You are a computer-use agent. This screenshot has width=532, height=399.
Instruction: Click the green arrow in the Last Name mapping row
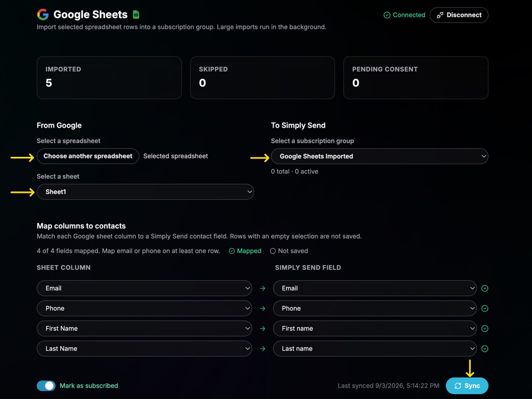pyautogui.click(x=263, y=349)
